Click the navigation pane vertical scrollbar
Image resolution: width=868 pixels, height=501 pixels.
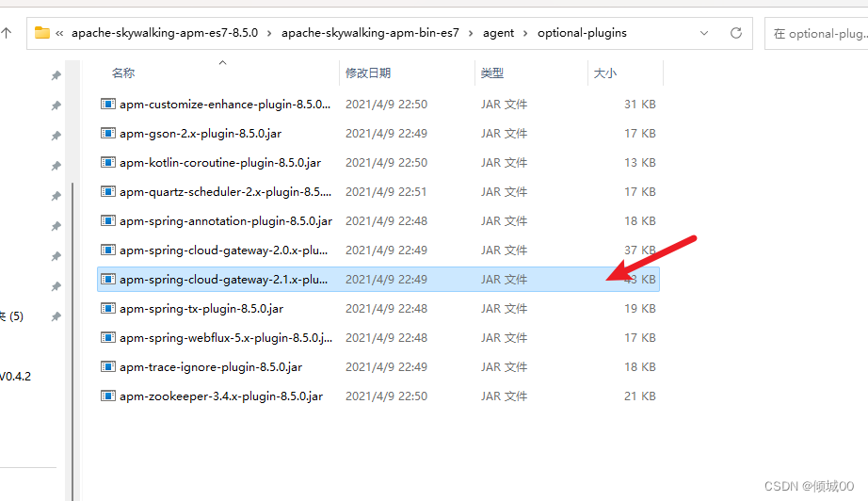[72, 341]
